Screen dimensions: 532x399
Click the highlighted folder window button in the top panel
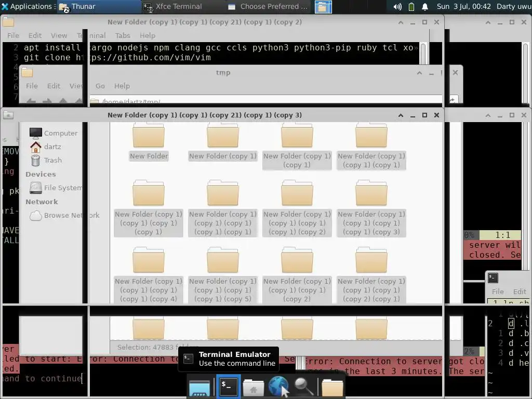(323, 7)
